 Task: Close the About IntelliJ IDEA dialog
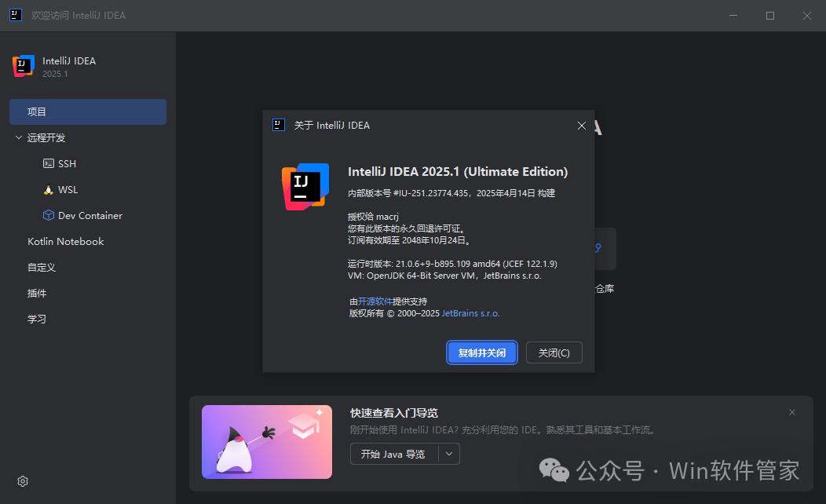(x=582, y=126)
